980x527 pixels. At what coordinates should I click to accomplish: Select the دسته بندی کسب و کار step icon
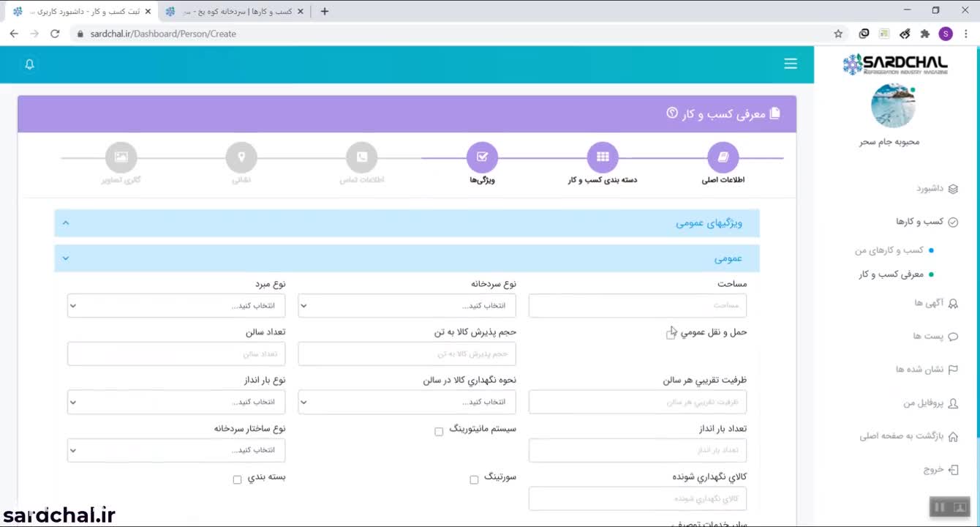[x=602, y=157]
